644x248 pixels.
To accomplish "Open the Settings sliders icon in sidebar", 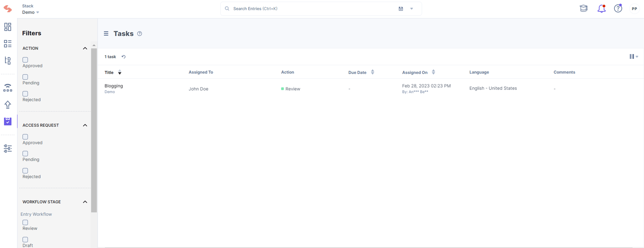I will pyautogui.click(x=8, y=149).
